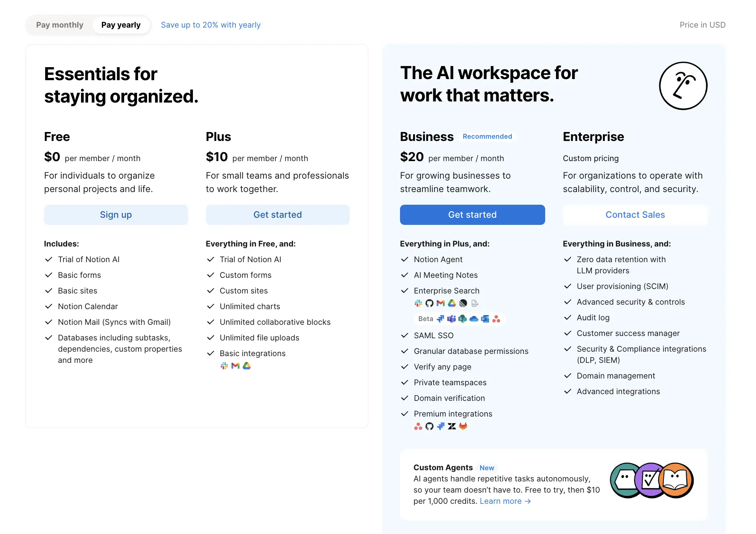Open the PDF icon in Enterprise Search row
The image size is (756, 534).
pos(475,303)
